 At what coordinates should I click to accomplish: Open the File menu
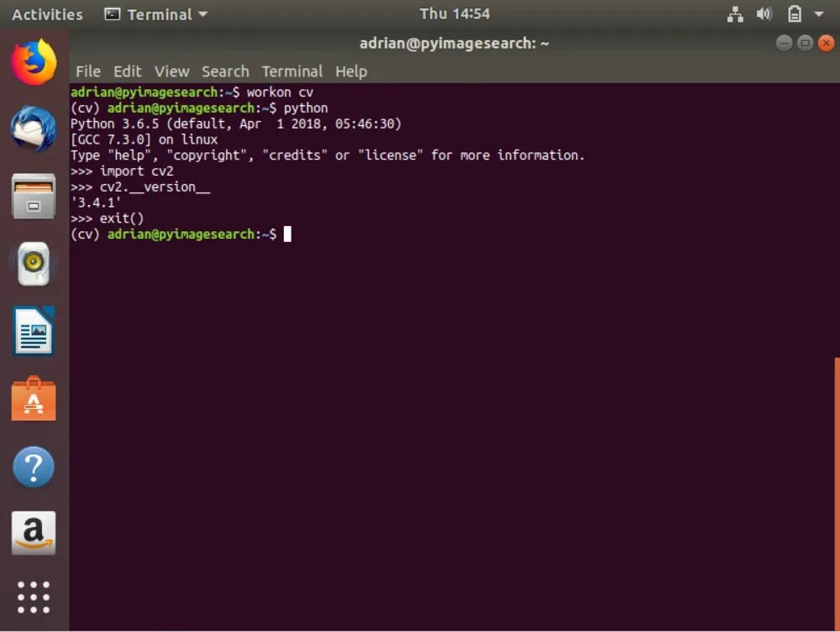(88, 71)
